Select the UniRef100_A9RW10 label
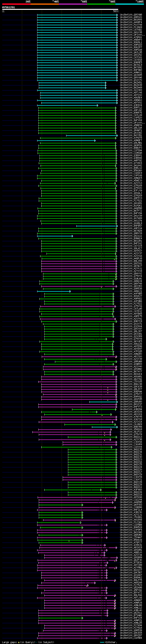Viewport: 146px width, 644px height. coord(131,100)
